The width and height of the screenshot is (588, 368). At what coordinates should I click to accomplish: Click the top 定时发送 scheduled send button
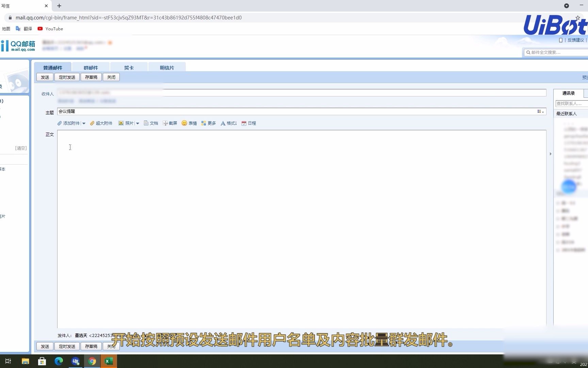pyautogui.click(x=67, y=77)
